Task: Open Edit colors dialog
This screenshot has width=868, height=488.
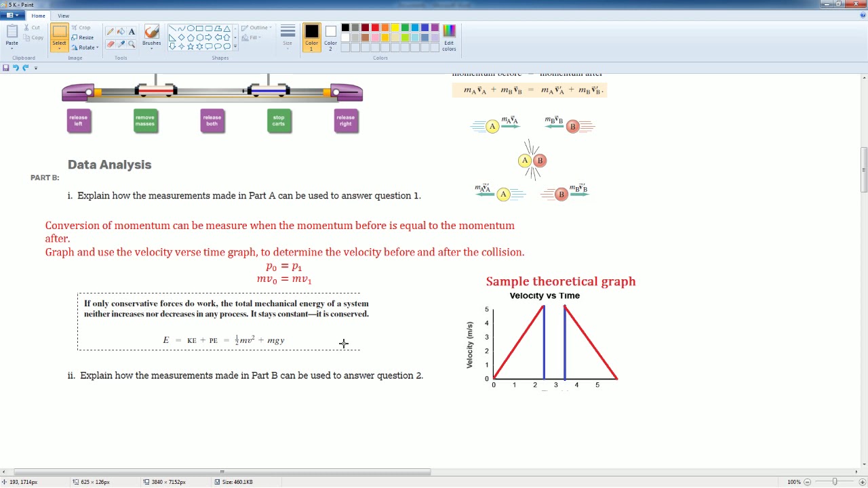Action: point(449,37)
